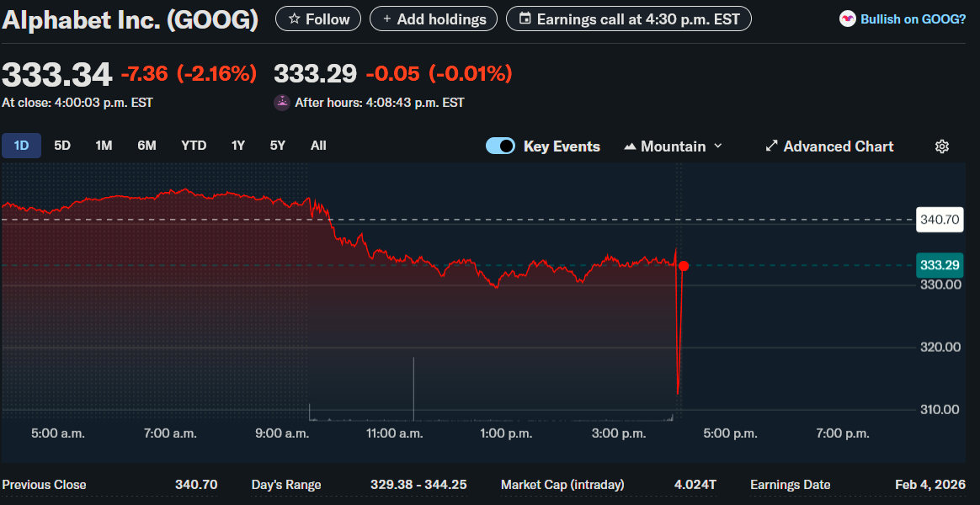Screen dimensions: 980x505
Task: Click the chart settings gear icon
Action: (942, 146)
